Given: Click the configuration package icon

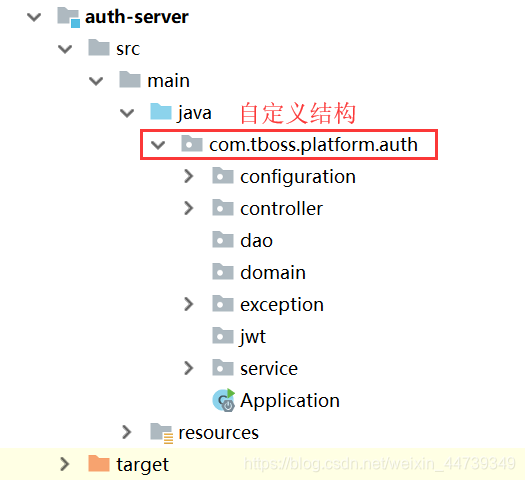Looking at the screenshot, I should pyautogui.click(x=223, y=176).
